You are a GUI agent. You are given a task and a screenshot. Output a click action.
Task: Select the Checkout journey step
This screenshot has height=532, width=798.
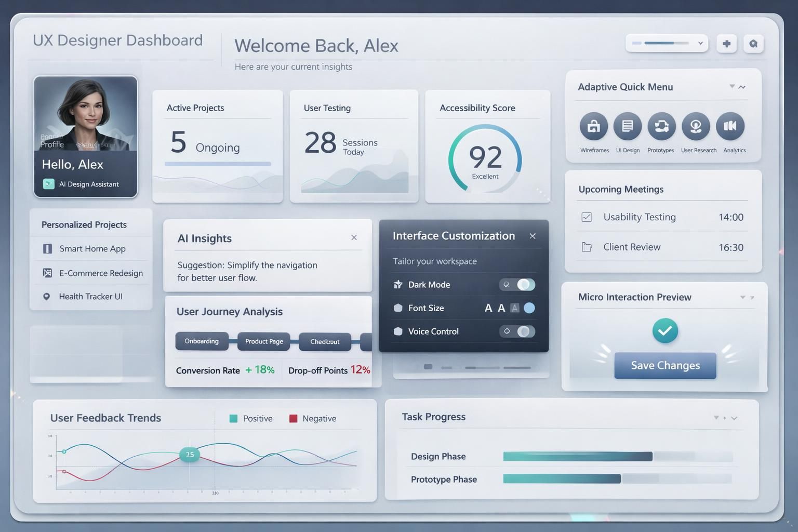[325, 342]
